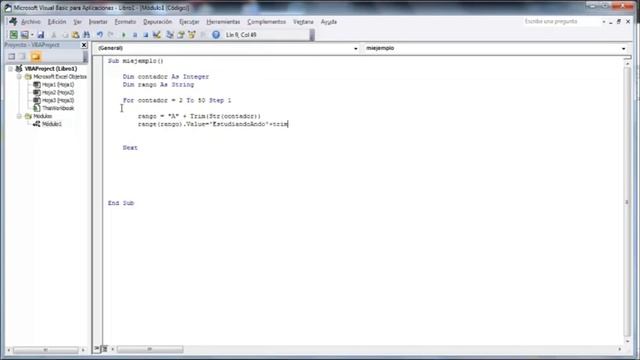Click View Object icon in Project panel

[x=22, y=56]
